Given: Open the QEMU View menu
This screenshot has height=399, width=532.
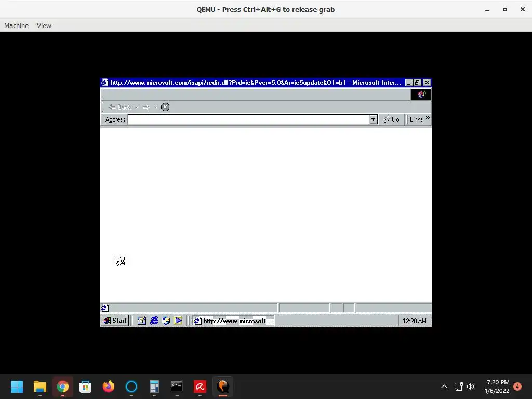Looking at the screenshot, I should click(x=44, y=26).
